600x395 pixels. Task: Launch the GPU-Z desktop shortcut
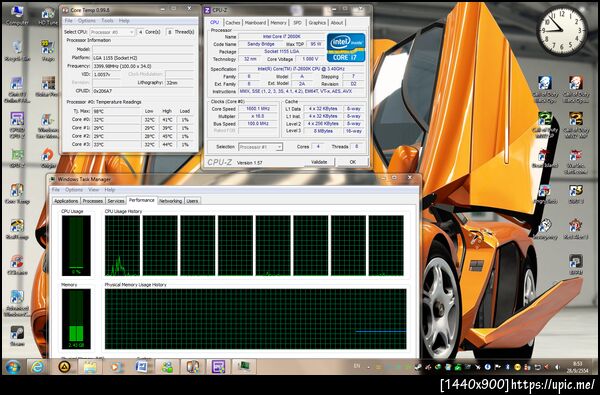pyautogui.click(x=17, y=158)
